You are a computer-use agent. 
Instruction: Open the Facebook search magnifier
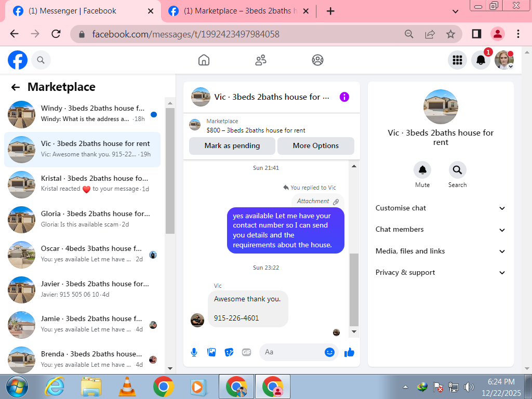point(41,60)
